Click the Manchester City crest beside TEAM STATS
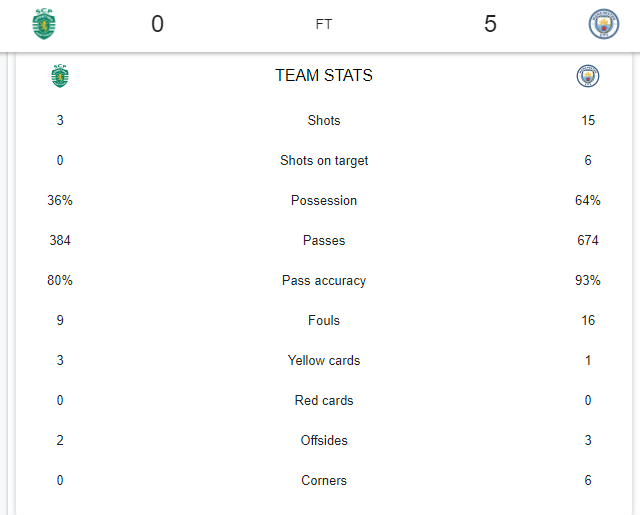The image size is (640, 515). coord(588,76)
